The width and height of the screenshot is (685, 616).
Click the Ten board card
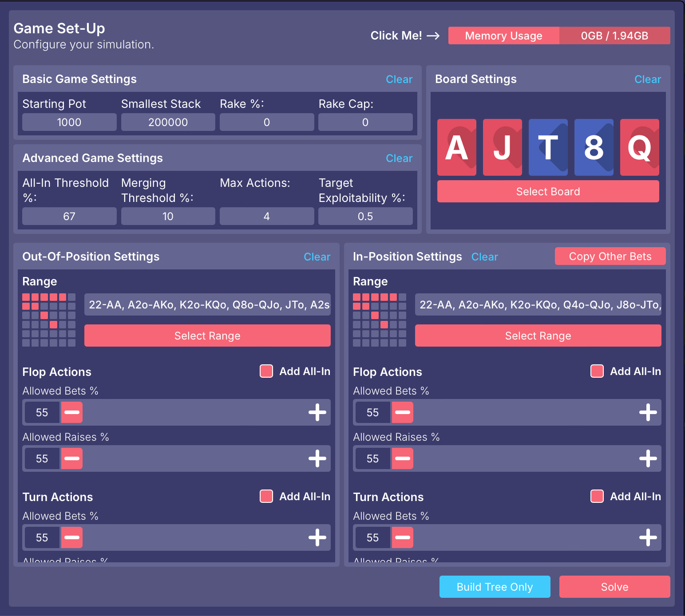coord(548,147)
